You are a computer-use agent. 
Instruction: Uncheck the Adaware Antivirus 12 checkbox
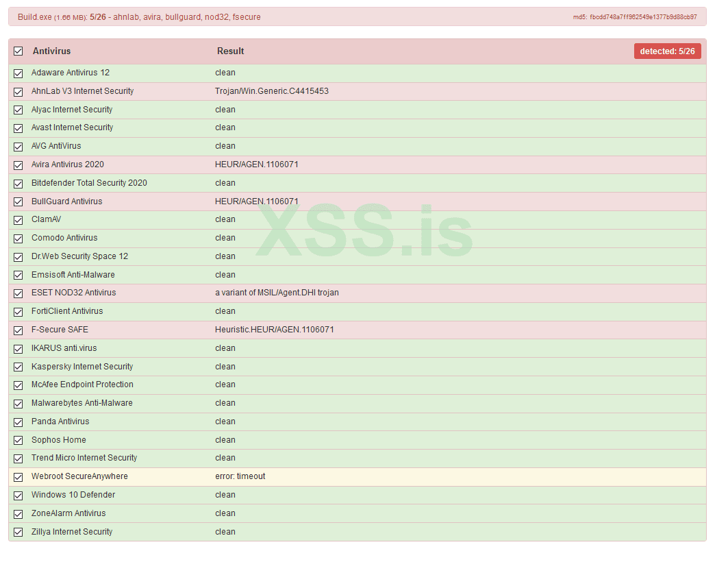18,73
